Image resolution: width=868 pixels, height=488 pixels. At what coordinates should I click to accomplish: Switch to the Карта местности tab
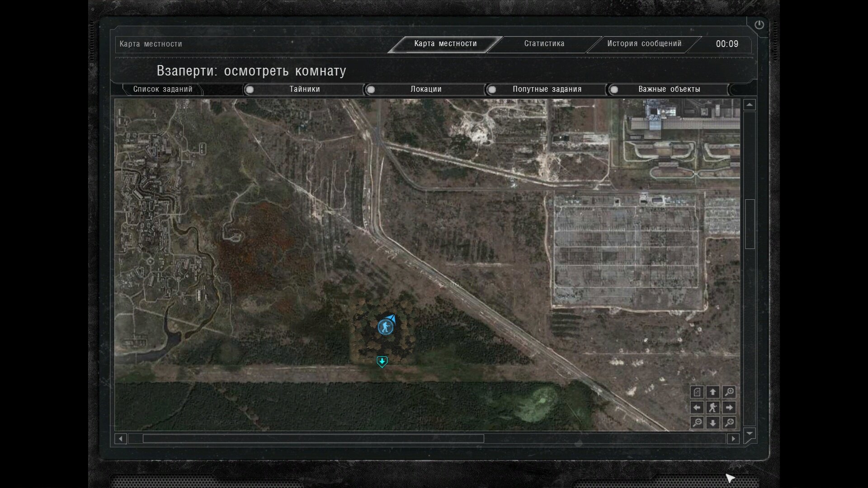[x=445, y=44]
